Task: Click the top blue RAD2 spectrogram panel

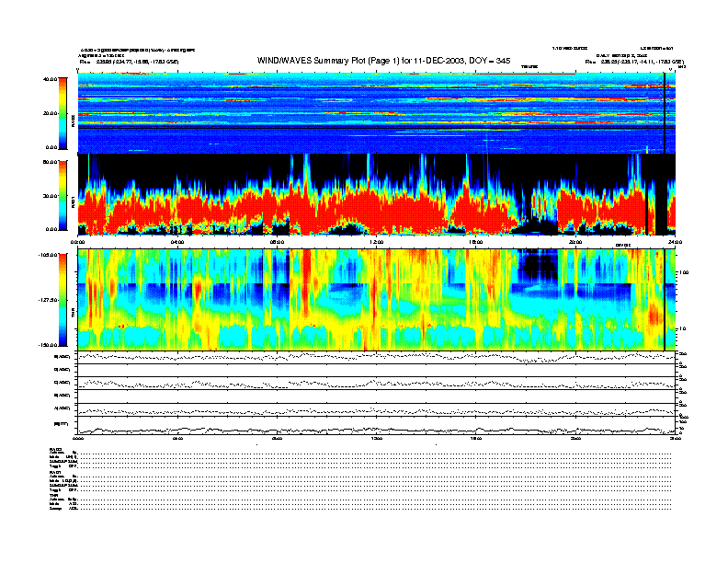Action: pyautogui.click(x=377, y=113)
